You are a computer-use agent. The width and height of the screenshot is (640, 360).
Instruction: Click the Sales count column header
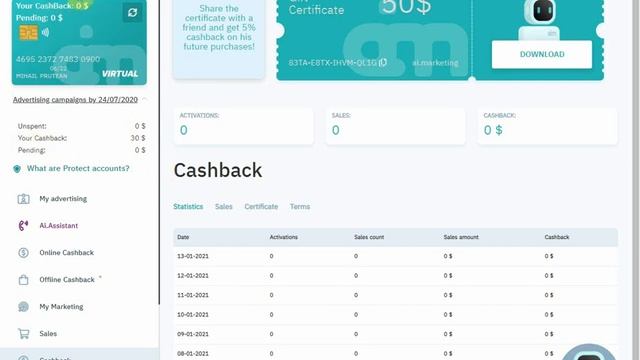(x=369, y=237)
